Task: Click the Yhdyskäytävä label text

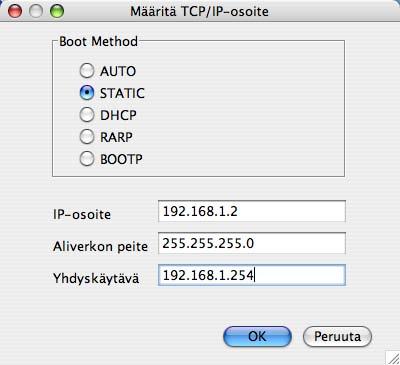Action: pos(96,278)
